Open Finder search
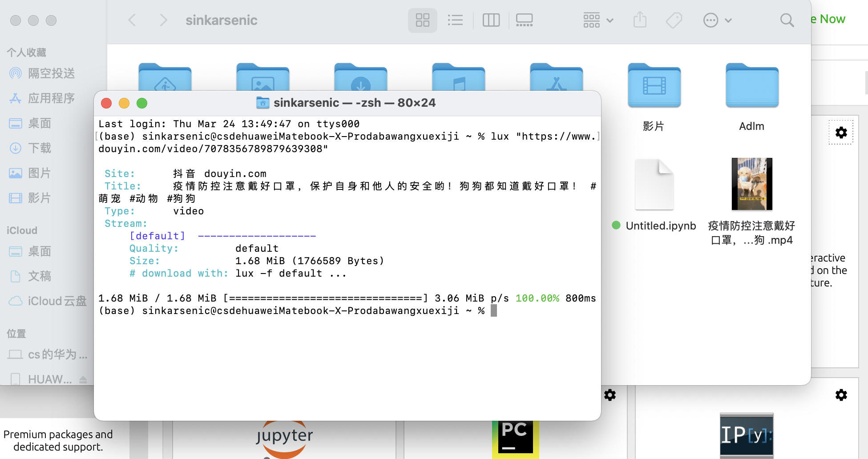Image resolution: width=868 pixels, height=459 pixels. click(787, 20)
